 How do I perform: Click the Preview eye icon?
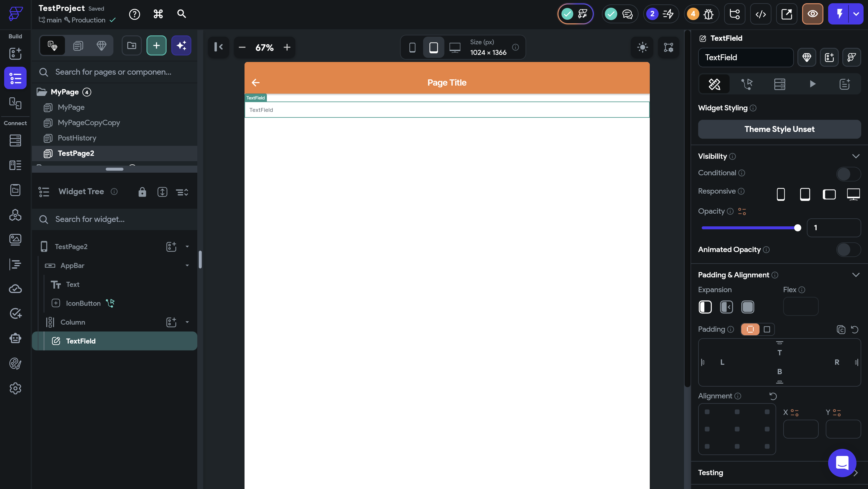click(812, 14)
